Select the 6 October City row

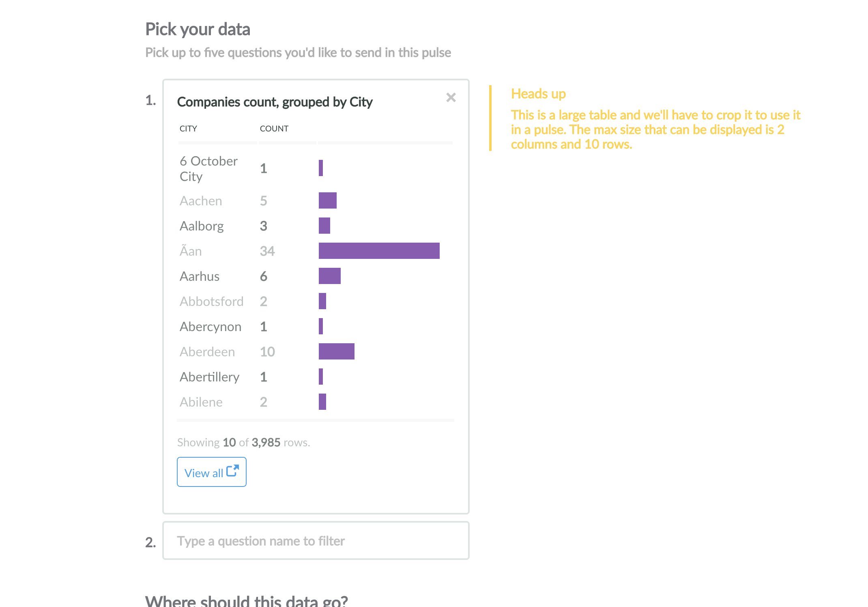click(208, 168)
